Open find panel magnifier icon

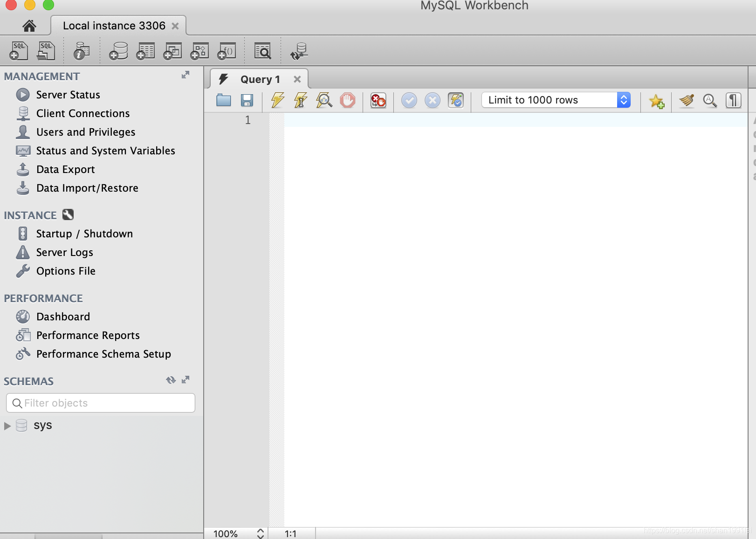[x=710, y=100]
